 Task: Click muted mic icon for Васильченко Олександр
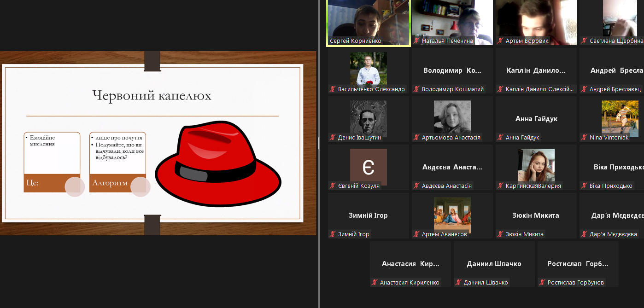[x=333, y=89]
